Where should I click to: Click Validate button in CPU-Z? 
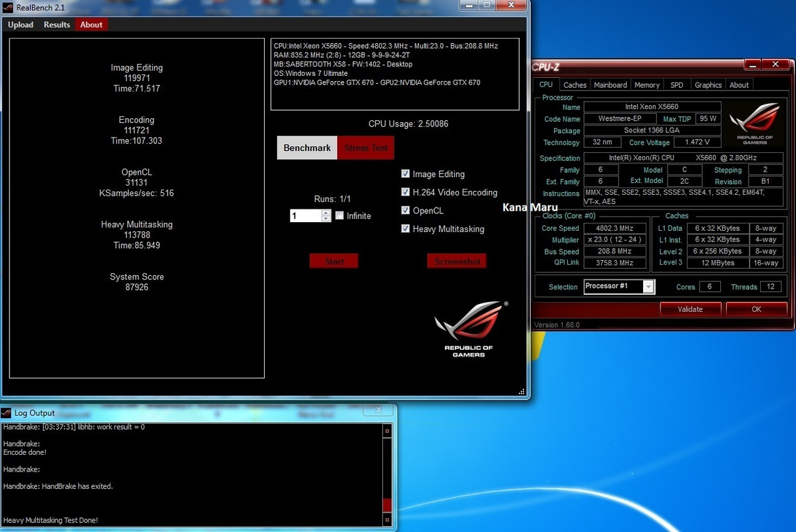(x=690, y=309)
